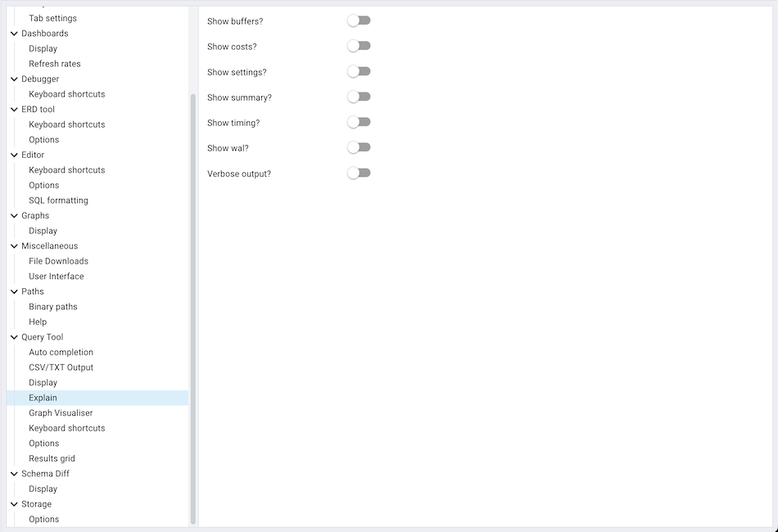Enable Verbose output
This screenshot has width=778, height=532.
pyautogui.click(x=359, y=173)
